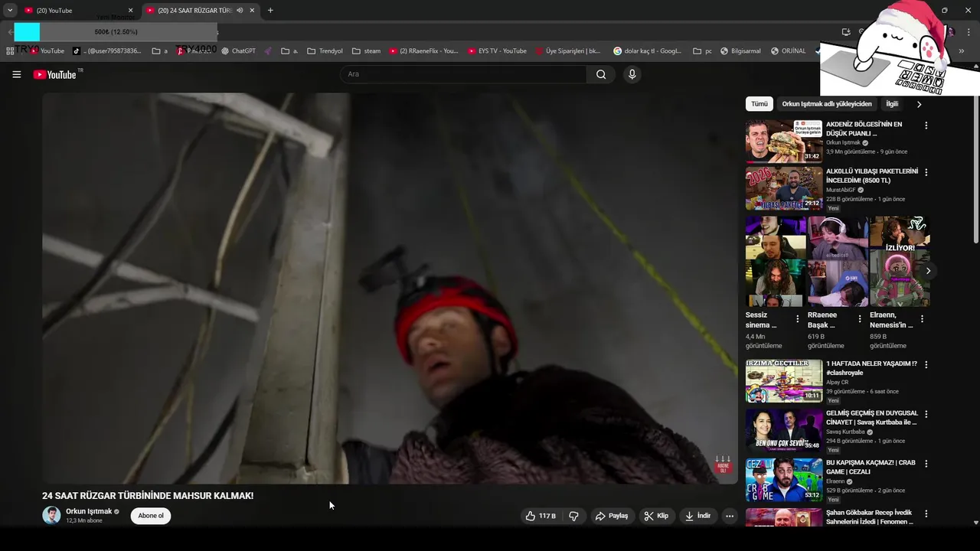980x551 pixels.
Task: Start voice search with microphone icon
Action: 632,74
